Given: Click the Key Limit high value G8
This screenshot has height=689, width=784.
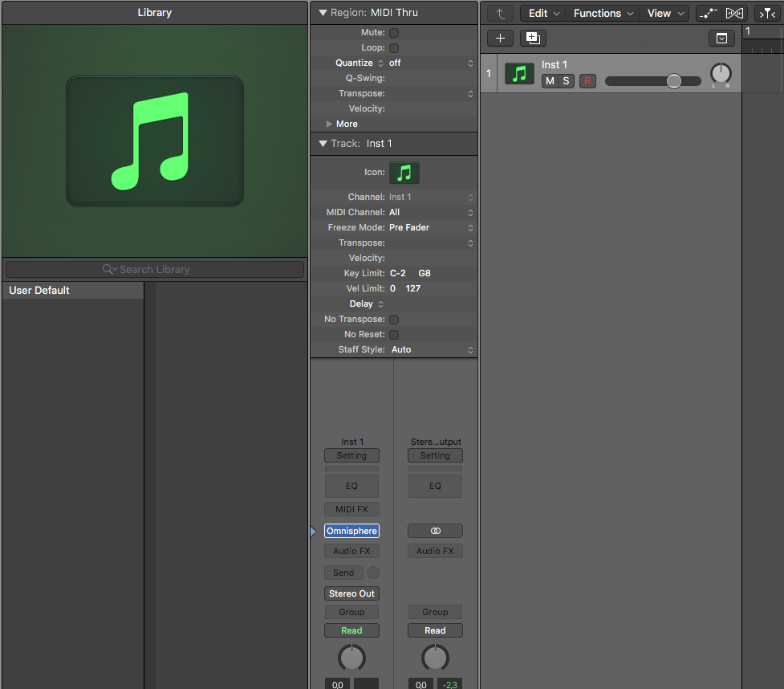Looking at the screenshot, I should coord(424,273).
